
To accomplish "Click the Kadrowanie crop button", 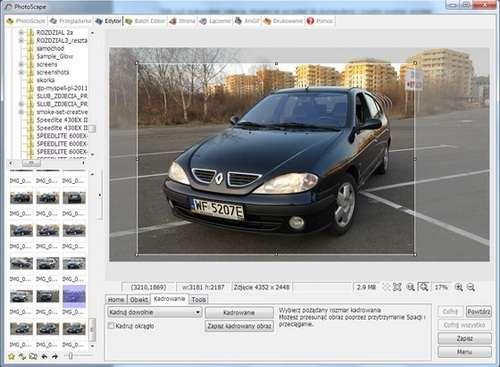I will pos(239,313).
